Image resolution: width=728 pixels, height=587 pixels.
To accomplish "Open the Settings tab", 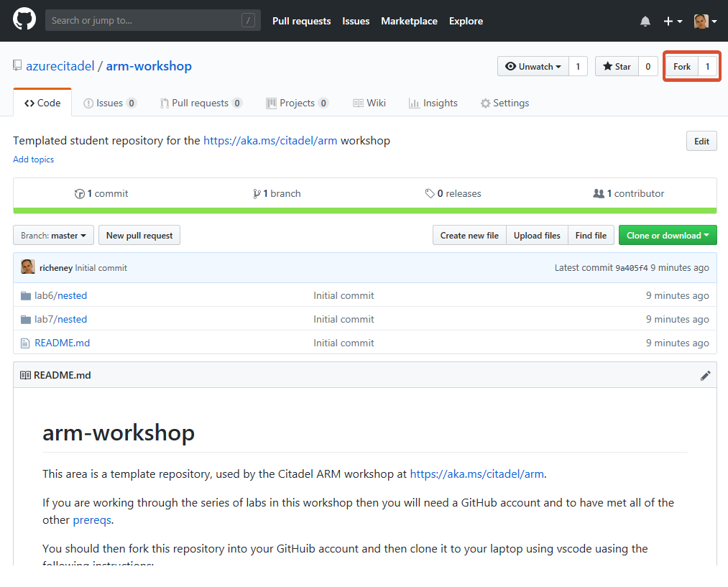I will coord(504,103).
